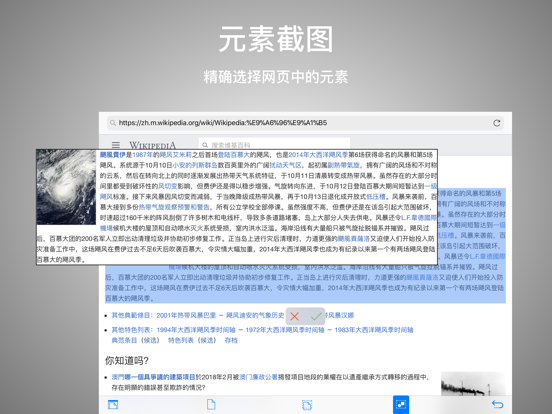Open the 1994年大西洋飓风季时间轴 link
Screen dimensions: 552x414
point(196,330)
